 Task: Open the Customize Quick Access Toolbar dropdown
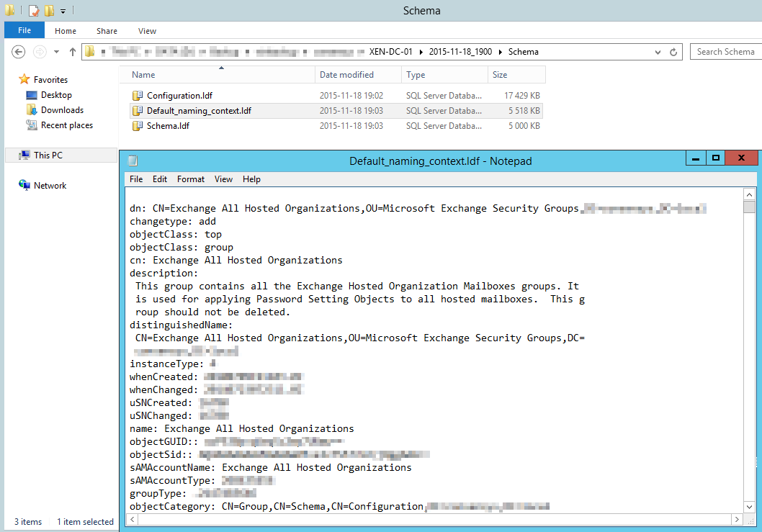63,11
